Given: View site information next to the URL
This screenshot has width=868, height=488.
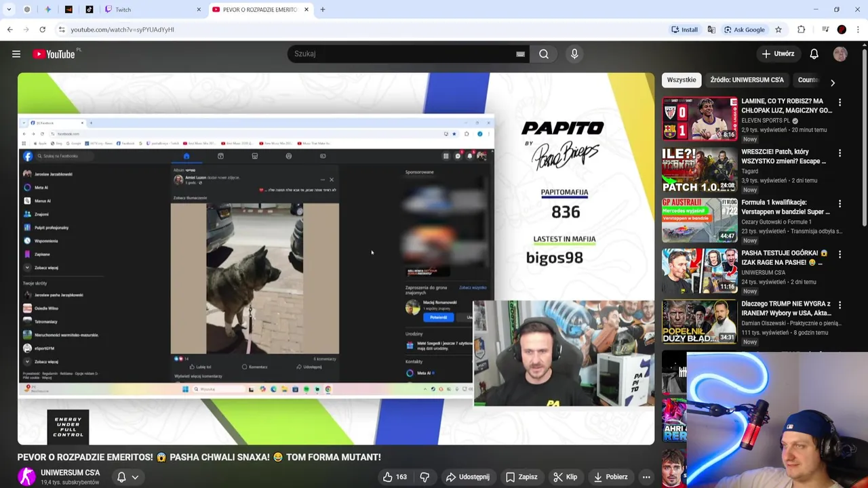Looking at the screenshot, I should coord(62,30).
